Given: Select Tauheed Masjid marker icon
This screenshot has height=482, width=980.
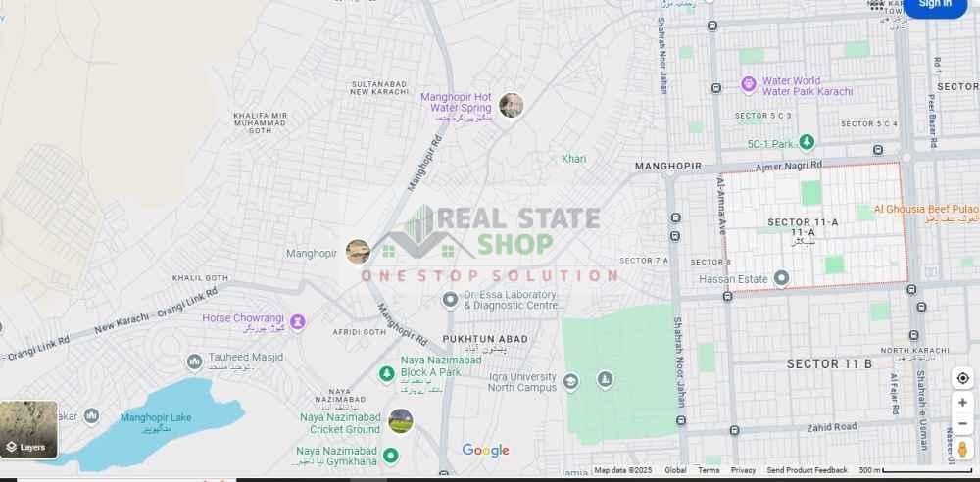Looking at the screenshot, I should (x=194, y=361).
